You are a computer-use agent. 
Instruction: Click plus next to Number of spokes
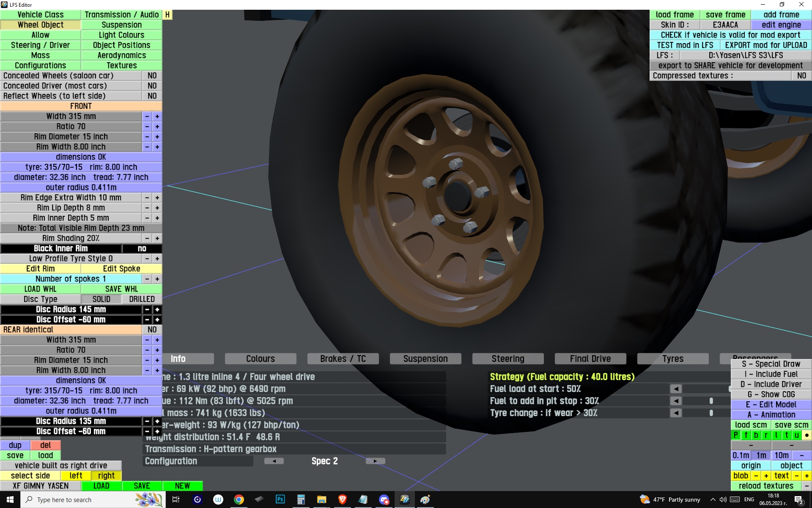point(157,279)
